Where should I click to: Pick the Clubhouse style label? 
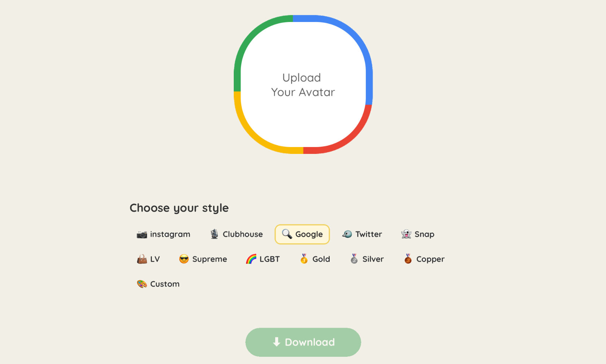pos(243,234)
